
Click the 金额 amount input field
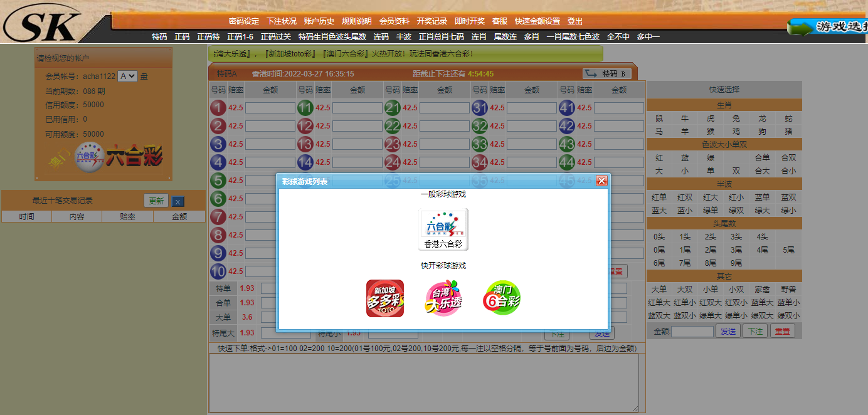click(692, 331)
